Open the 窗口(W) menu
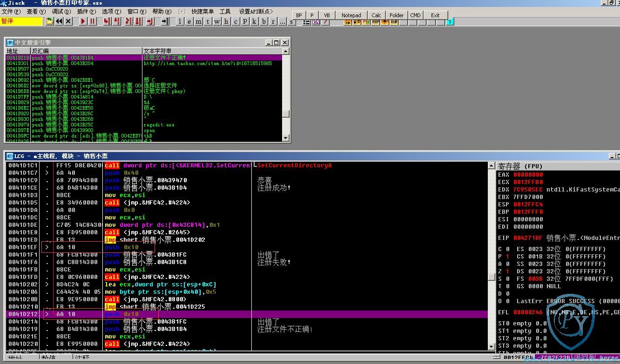The width and height of the screenshot is (620, 364). pos(136,11)
